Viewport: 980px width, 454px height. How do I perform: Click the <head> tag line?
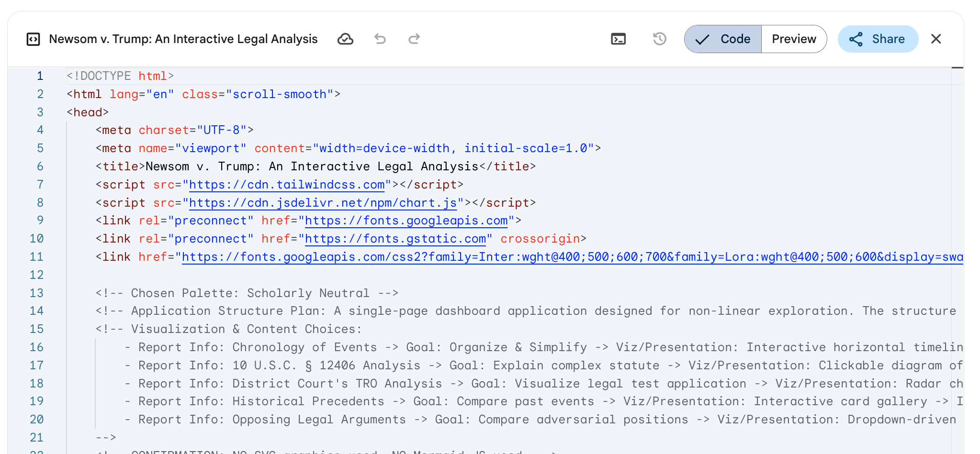pos(88,112)
